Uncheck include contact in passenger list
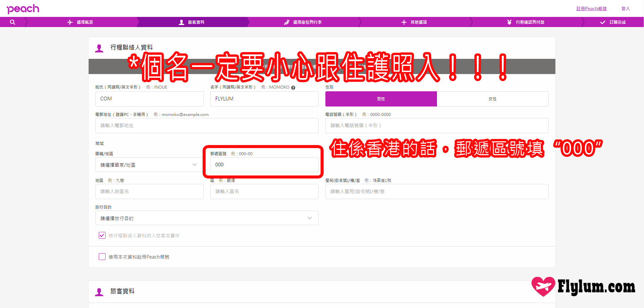This screenshot has width=644, height=308. (102, 235)
